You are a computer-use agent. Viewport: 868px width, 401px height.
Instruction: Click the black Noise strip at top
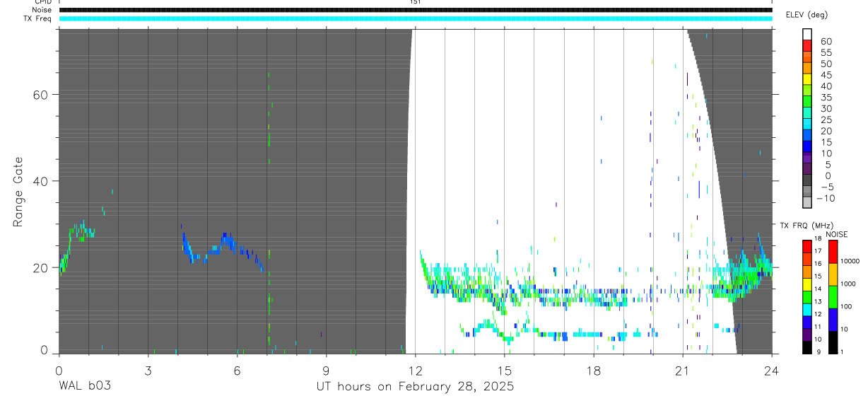(416, 10)
